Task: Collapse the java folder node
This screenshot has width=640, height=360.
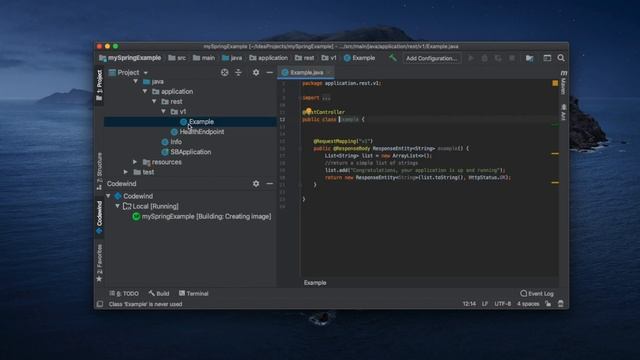Action: tap(136, 82)
